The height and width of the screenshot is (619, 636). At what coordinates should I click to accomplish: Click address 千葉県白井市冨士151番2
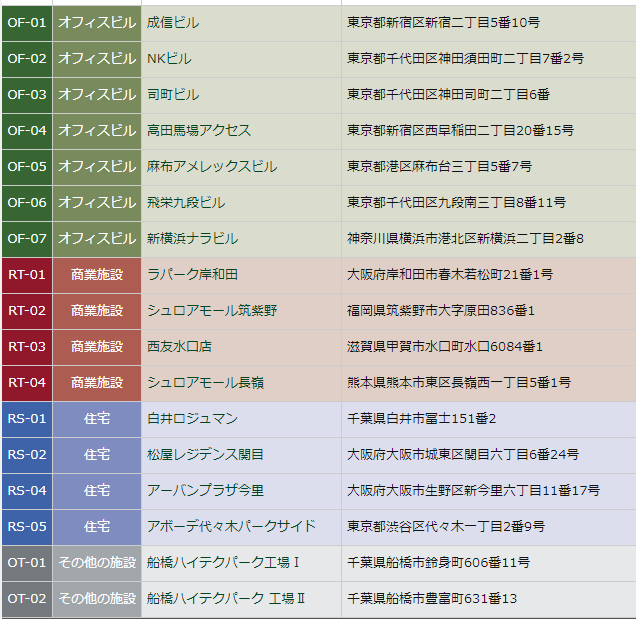[421, 419]
